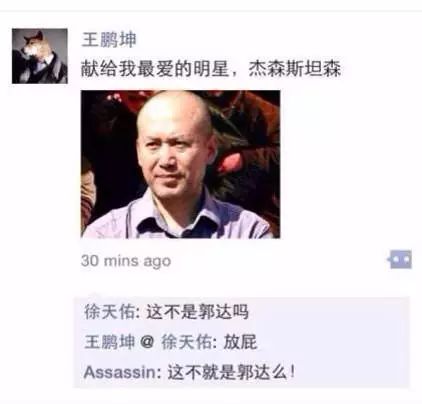Image resolution: width=422 pixels, height=404 pixels.
Task: Open the posted photo of the bald man
Action: click(180, 164)
